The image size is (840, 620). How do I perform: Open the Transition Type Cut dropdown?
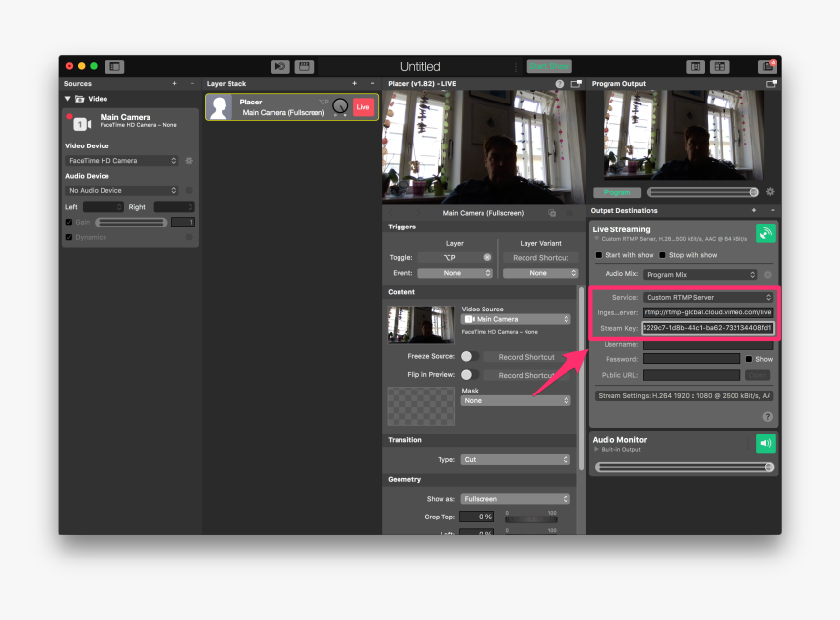[516, 459]
